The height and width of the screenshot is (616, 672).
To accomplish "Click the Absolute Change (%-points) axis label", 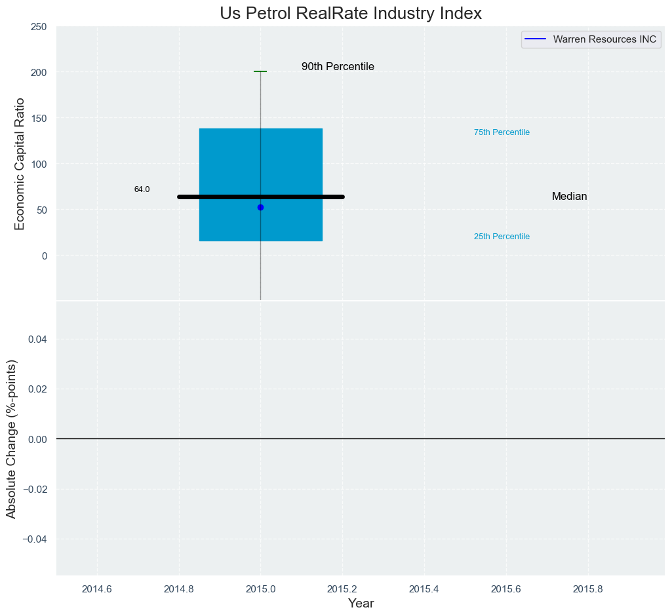I will coord(11,439).
